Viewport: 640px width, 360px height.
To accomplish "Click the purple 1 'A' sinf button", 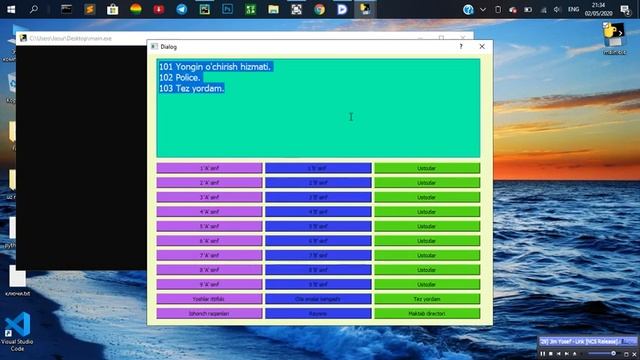I will pos(209,168).
